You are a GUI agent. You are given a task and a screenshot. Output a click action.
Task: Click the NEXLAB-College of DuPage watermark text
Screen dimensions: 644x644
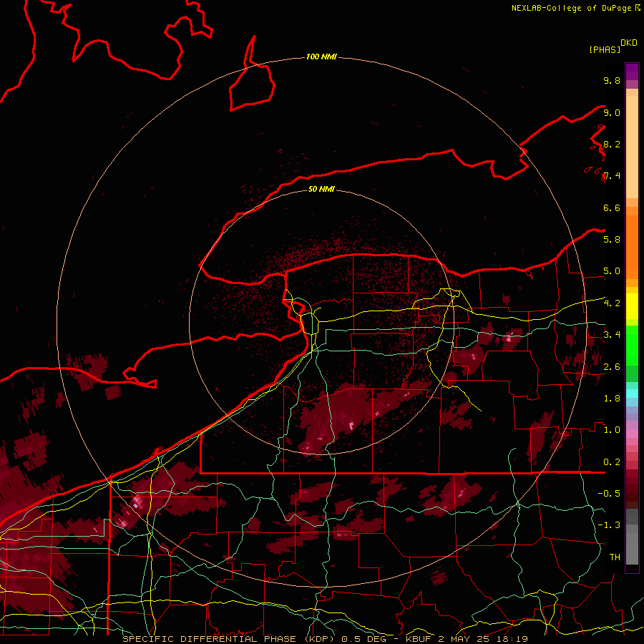[x=572, y=8]
